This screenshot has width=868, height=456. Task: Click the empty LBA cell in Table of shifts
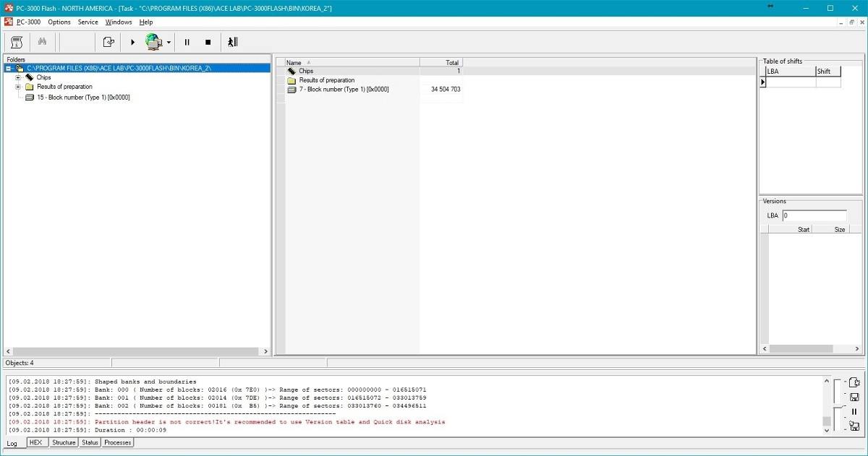791,82
